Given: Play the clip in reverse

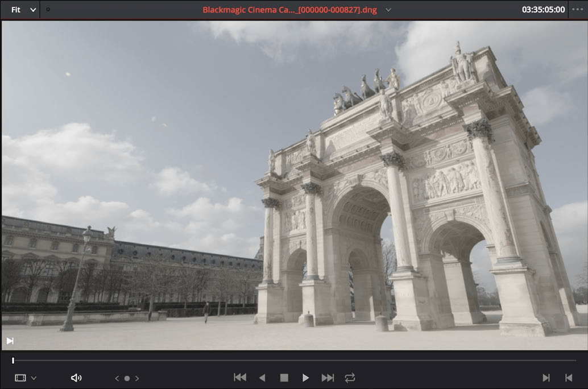Looking at the screenshot, I should tap(262, 378).
